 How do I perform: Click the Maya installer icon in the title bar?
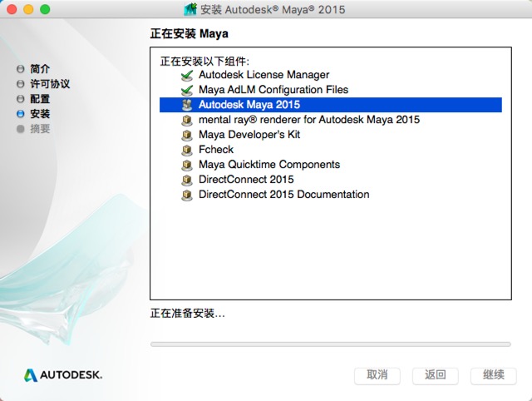tap(190, 9)
